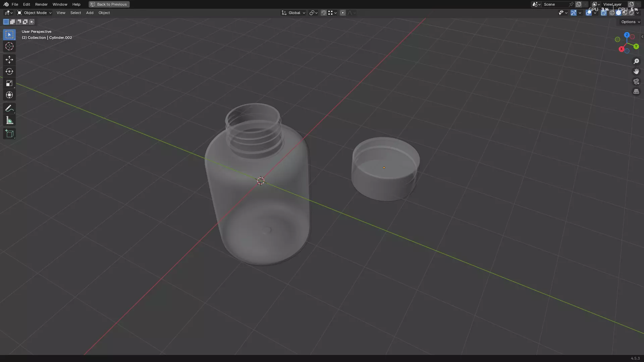Select the bottle cap object

tap(385, 169)
